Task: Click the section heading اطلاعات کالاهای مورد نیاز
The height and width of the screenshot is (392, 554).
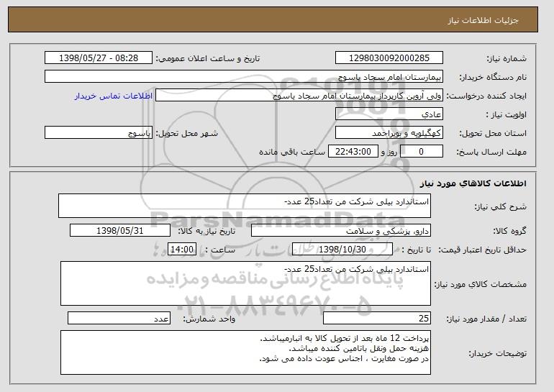Action: (473, 183)
